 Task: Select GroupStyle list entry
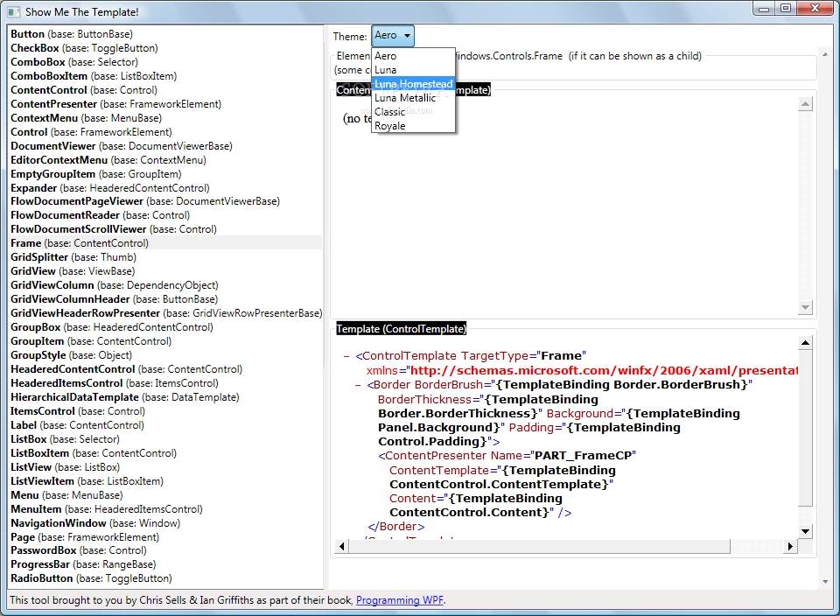166,355
